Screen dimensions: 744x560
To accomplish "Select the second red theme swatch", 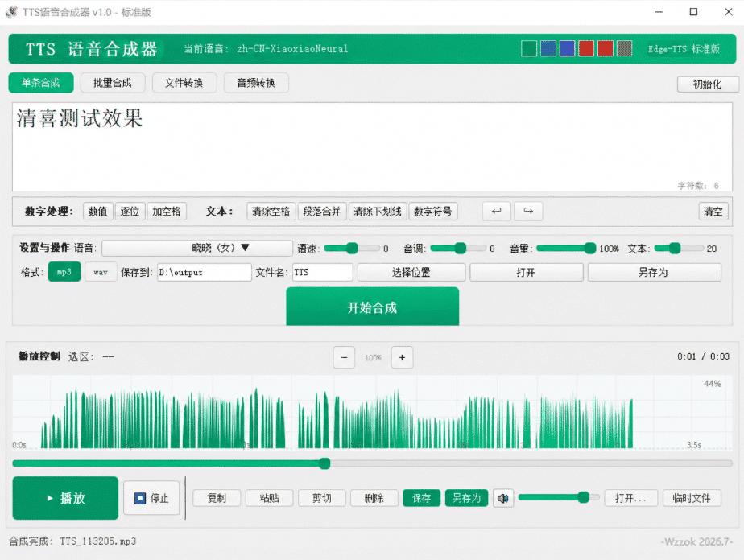I will click(x=605, y=49).
